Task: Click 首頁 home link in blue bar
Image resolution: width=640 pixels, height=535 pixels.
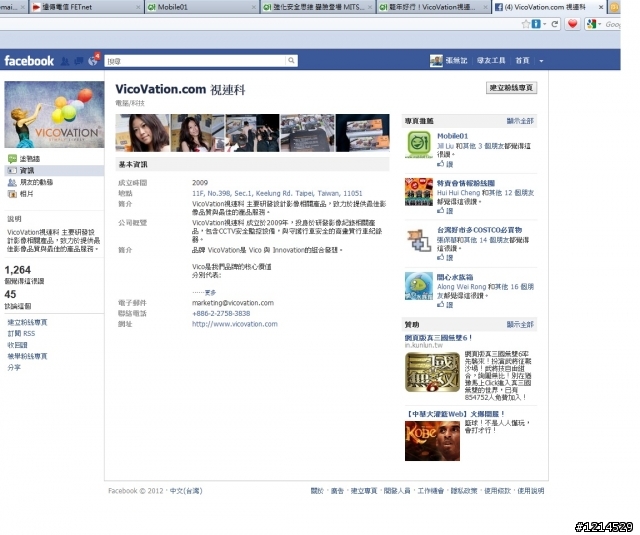Action: click(x=522, y=61)
